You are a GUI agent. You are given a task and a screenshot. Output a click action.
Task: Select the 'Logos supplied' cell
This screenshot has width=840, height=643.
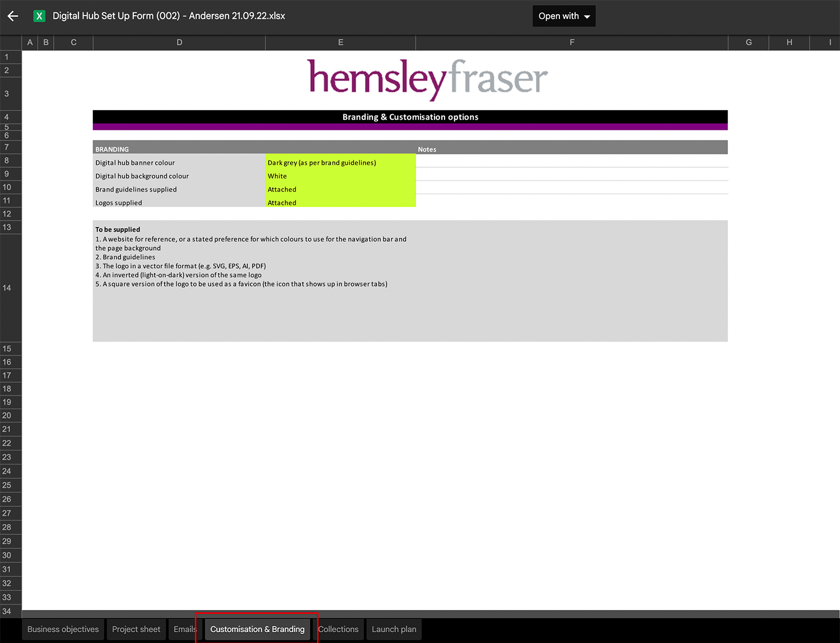click(x=179, y=202)
